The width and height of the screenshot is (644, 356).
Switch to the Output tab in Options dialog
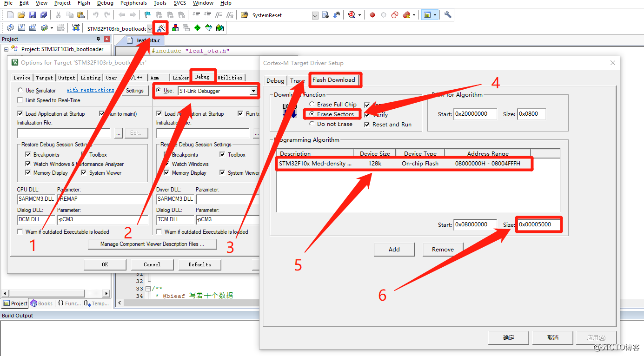(66, 78)
